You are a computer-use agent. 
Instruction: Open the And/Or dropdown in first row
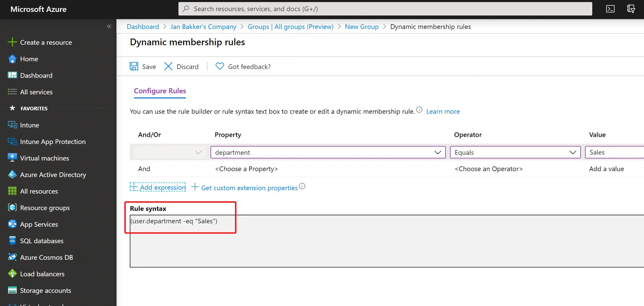coord(170,153)
